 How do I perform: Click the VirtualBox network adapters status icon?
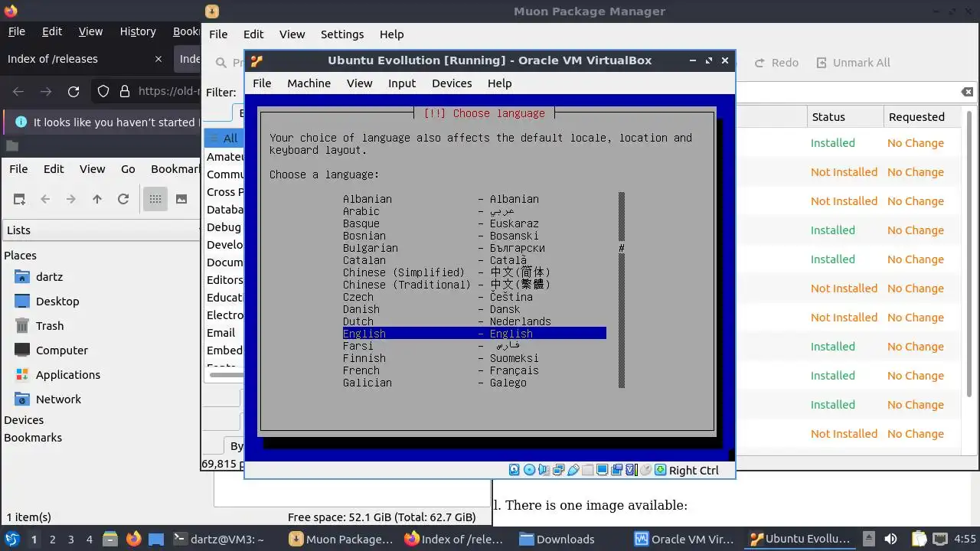pos(558,470)
